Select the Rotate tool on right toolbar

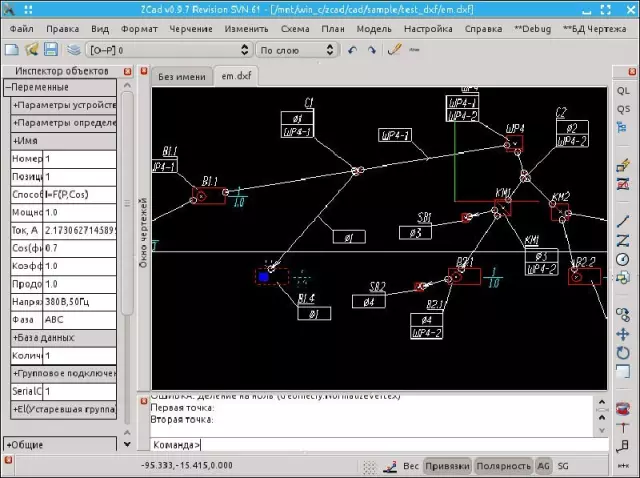tap(623, 353)
